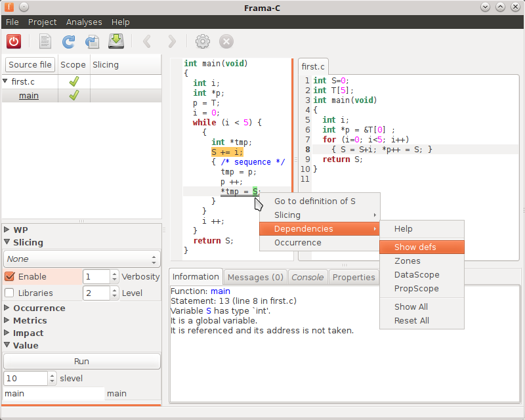Select the first.c source tab

coord(313,67)
